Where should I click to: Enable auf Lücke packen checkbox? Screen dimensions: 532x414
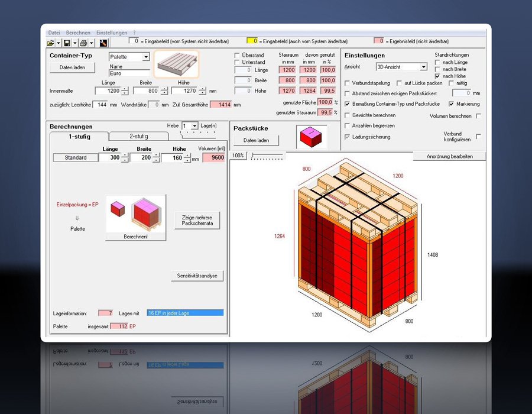(x=400, y=83)
